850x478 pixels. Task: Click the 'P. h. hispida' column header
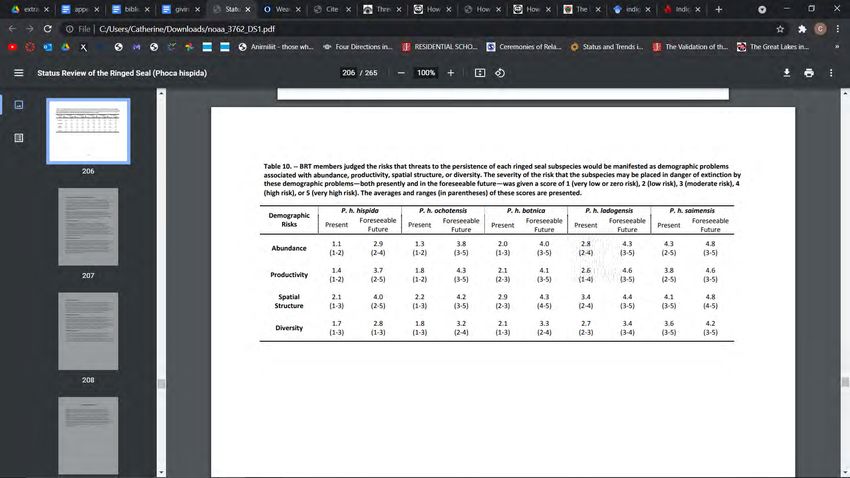point(360,210)
